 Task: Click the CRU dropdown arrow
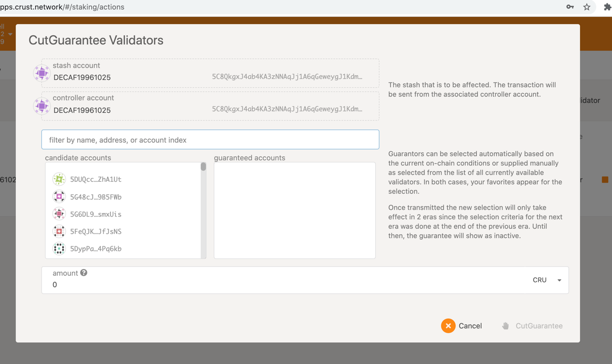(x=559, y=281)
